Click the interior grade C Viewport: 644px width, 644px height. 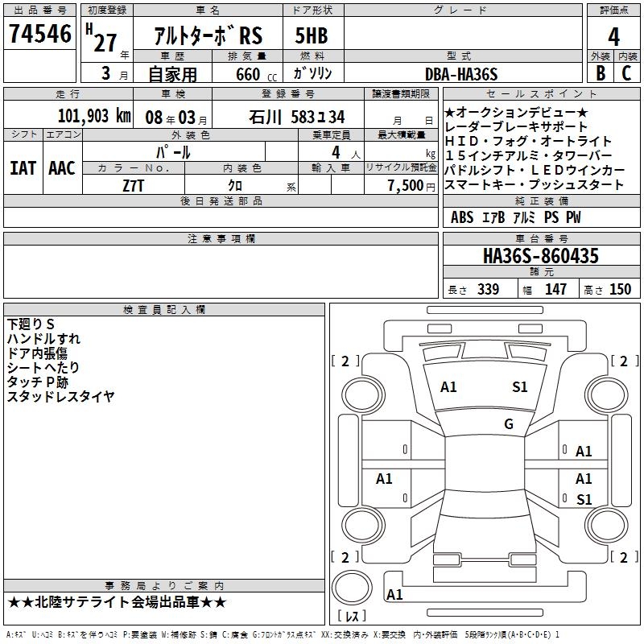tap(627, 74)
